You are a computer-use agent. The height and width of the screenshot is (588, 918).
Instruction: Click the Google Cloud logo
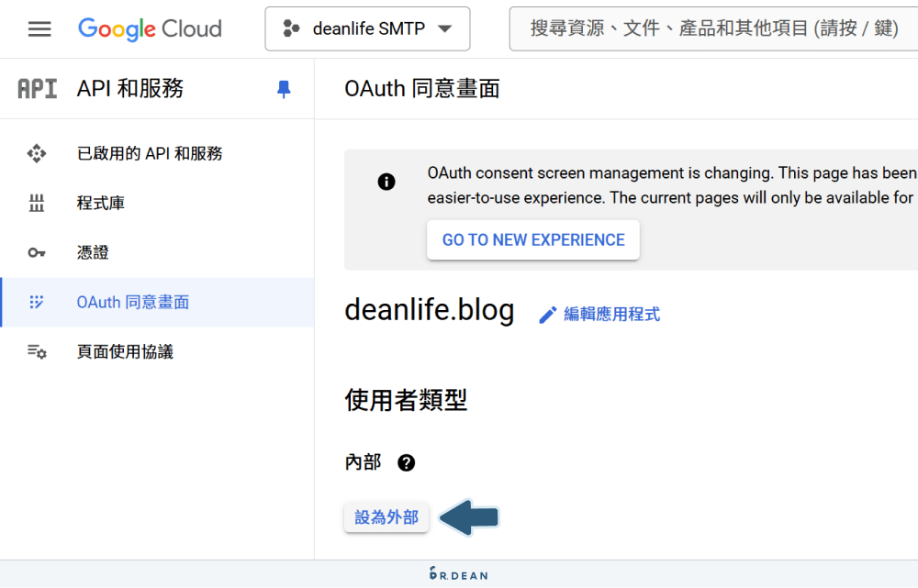tap(150, 28)
